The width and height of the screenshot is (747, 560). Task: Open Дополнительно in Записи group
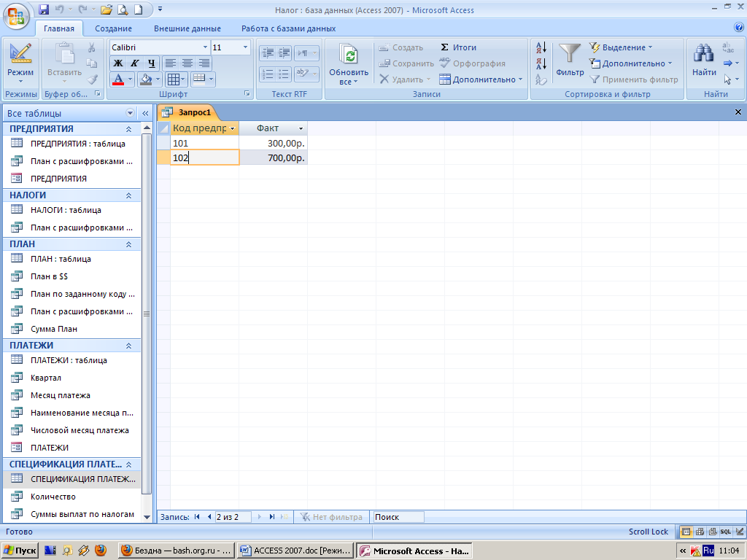click(481, 79)
